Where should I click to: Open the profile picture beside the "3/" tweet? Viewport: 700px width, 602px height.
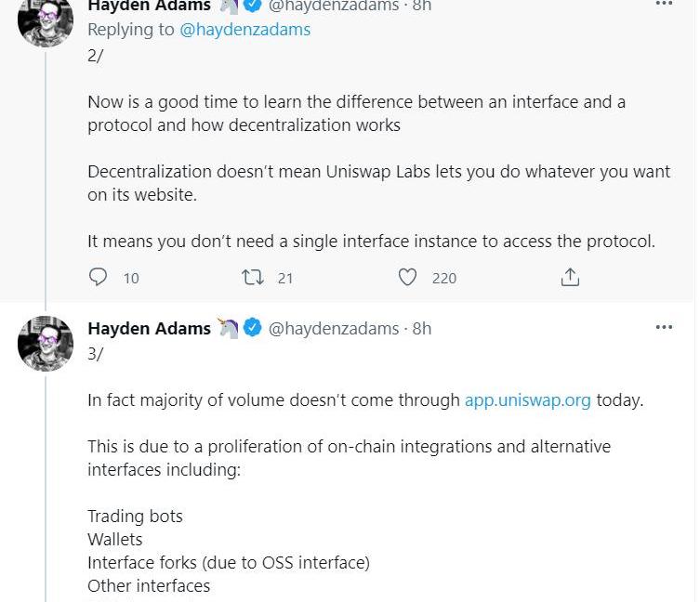coord(46,344)
